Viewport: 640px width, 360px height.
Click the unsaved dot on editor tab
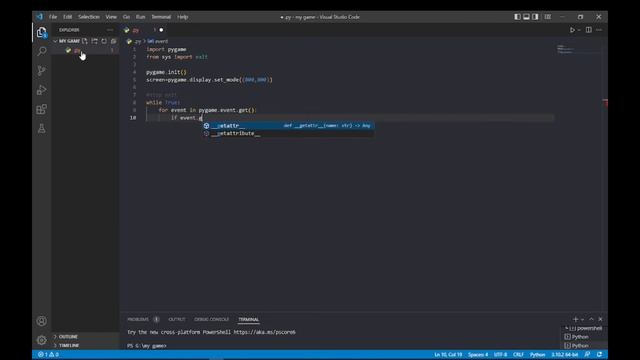(161, 30)
